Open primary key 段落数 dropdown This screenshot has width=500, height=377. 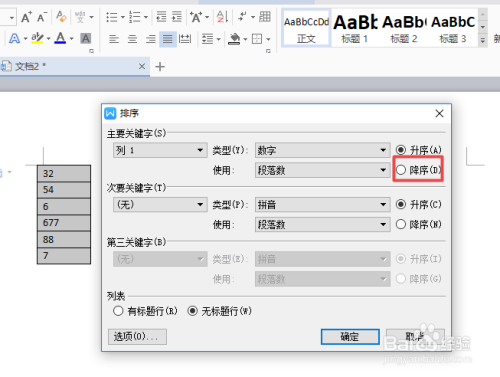pyautogui.click(x=323, y=170)
